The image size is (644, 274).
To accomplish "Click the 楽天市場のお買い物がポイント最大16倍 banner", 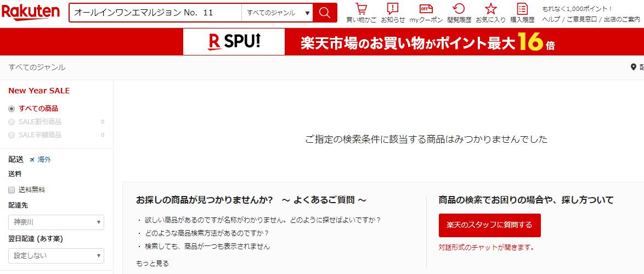I will point(427,42).
